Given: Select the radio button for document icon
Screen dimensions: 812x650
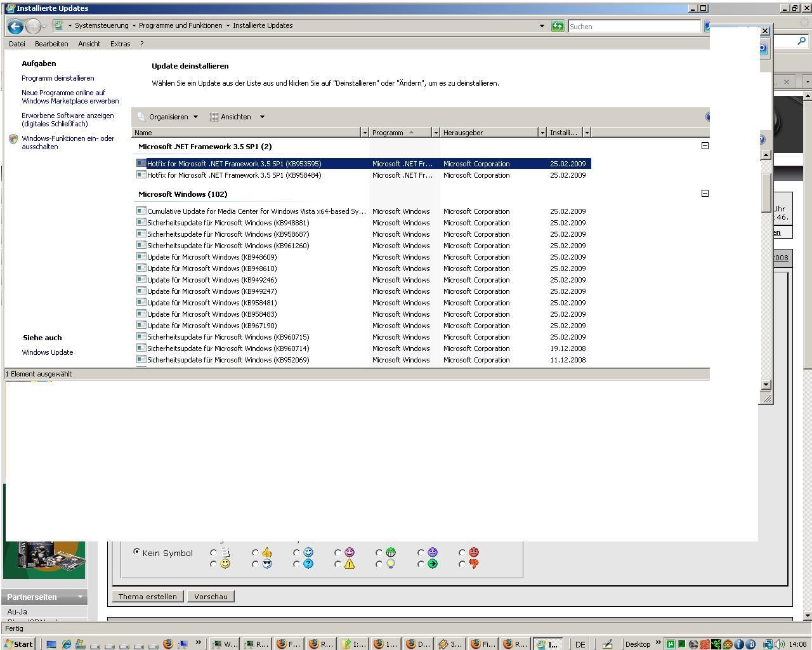Looking at the screenshot, I should 213,553.
